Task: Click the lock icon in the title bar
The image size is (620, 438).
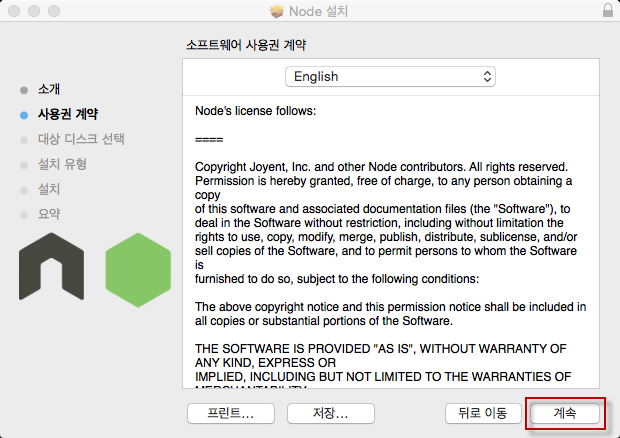Action: click(x=608, y=10)
